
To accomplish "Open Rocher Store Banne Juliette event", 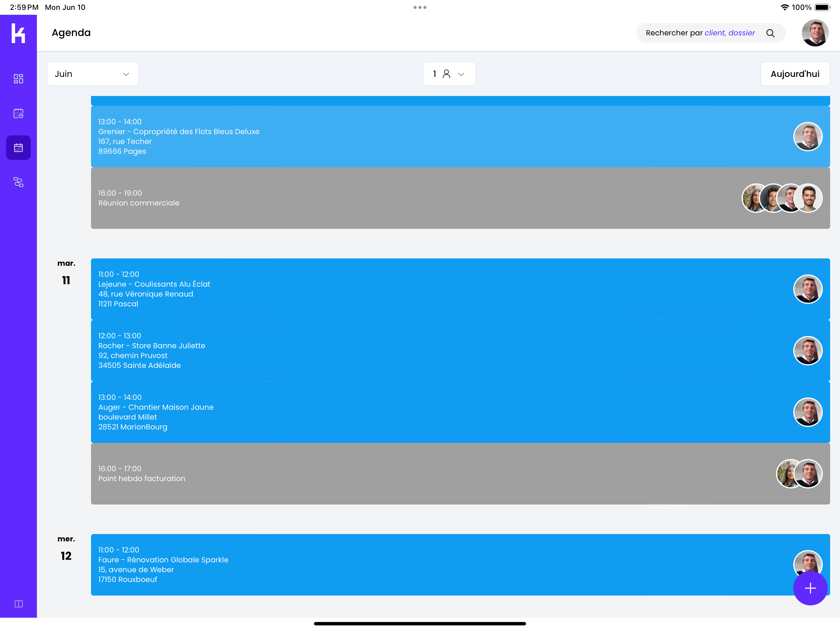I will [x=460, y=351].
